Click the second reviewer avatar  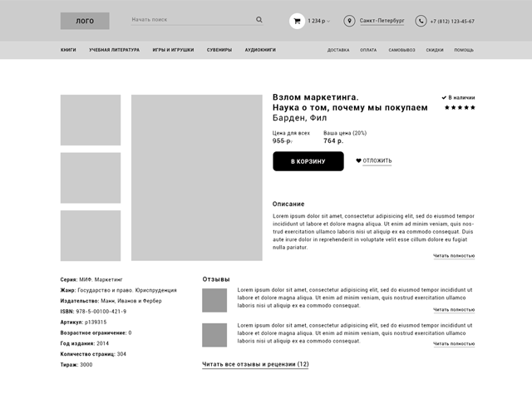tap(214, 335)
